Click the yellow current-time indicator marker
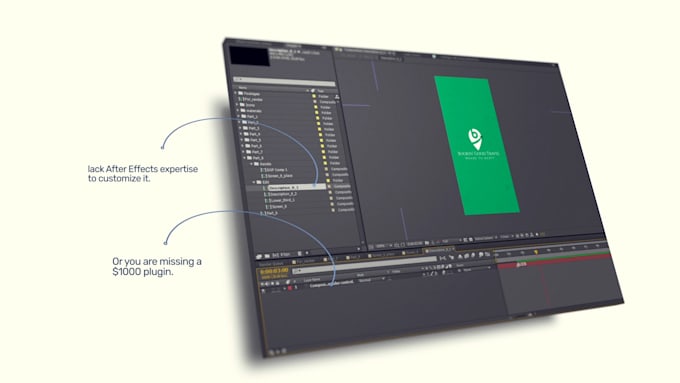The width and height of the screenshot is (680, 383). tap(536, 252)
